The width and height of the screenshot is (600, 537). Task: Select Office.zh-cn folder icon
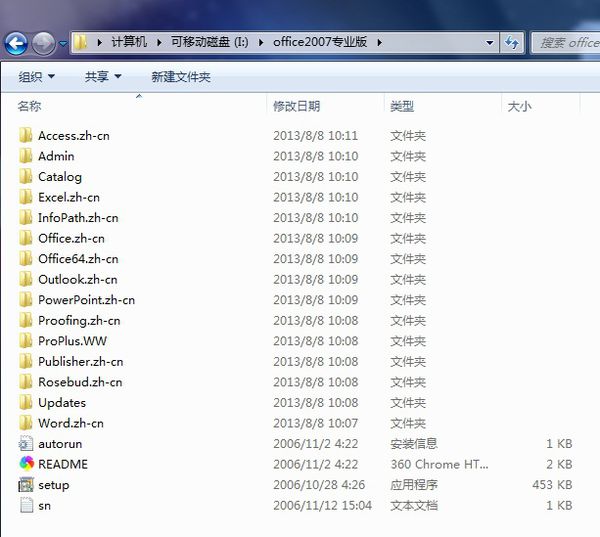pyautogui.click(x=26, y=238)
